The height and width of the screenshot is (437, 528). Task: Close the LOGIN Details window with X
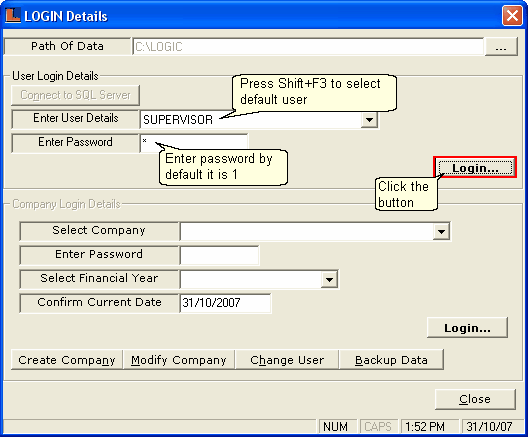click(x=512, y=15)
